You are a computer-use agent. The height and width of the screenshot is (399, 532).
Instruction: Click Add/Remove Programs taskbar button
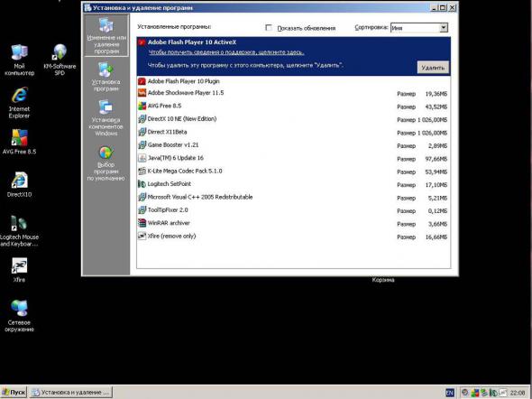point(70,393)
